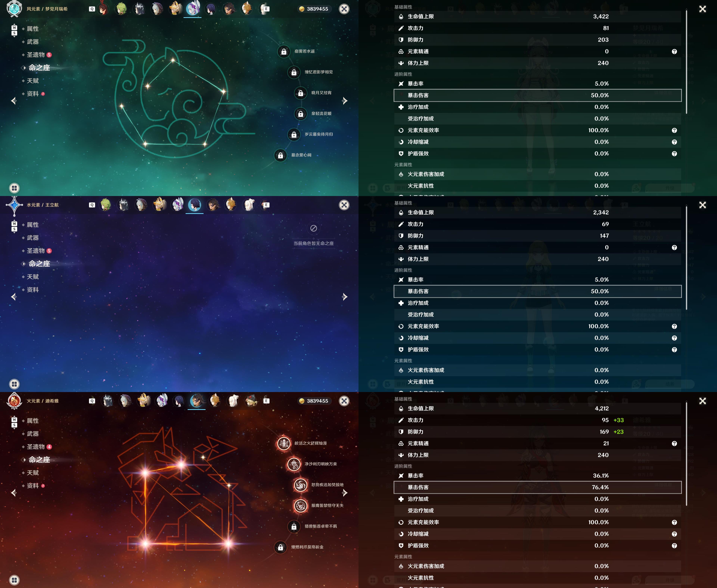Select the constellation icon for 净沙利刃明映万乘
The height and width of the screenshot is (588, 717).
[294, 464]
